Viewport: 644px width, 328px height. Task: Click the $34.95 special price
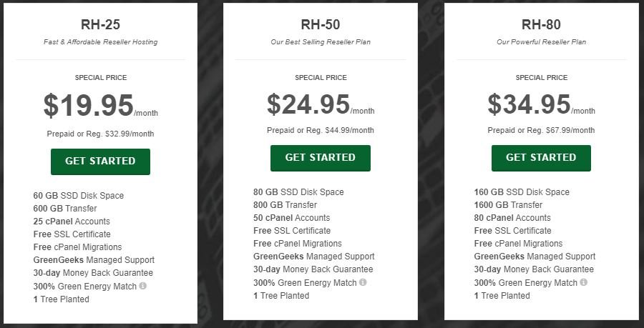tap(529, 104)
